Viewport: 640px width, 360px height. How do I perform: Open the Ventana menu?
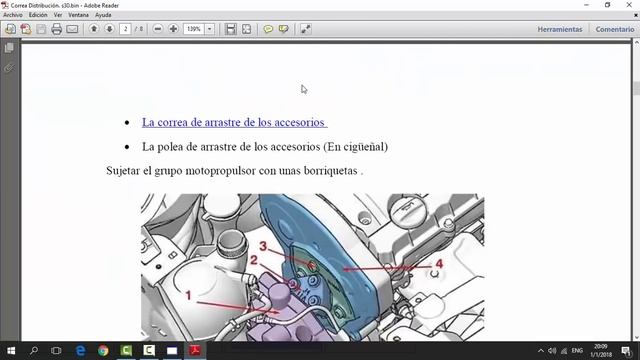click(x=78, y=15)
